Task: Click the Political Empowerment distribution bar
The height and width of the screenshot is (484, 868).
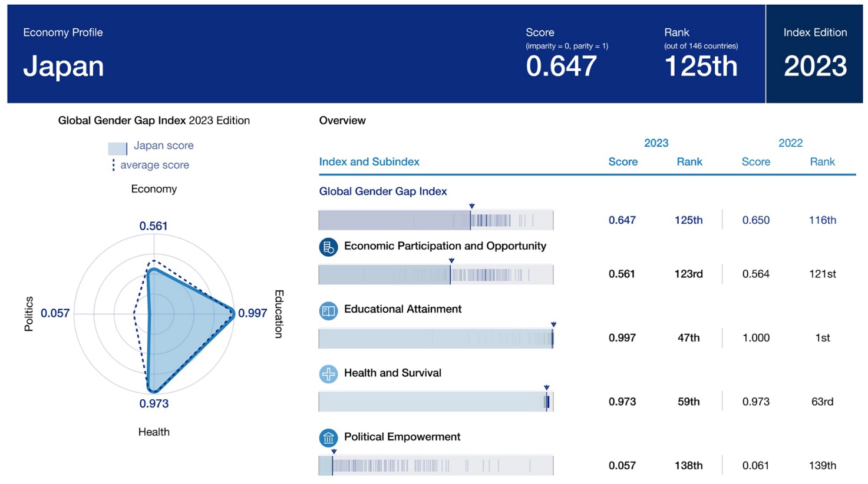Action: click(436, 465)
